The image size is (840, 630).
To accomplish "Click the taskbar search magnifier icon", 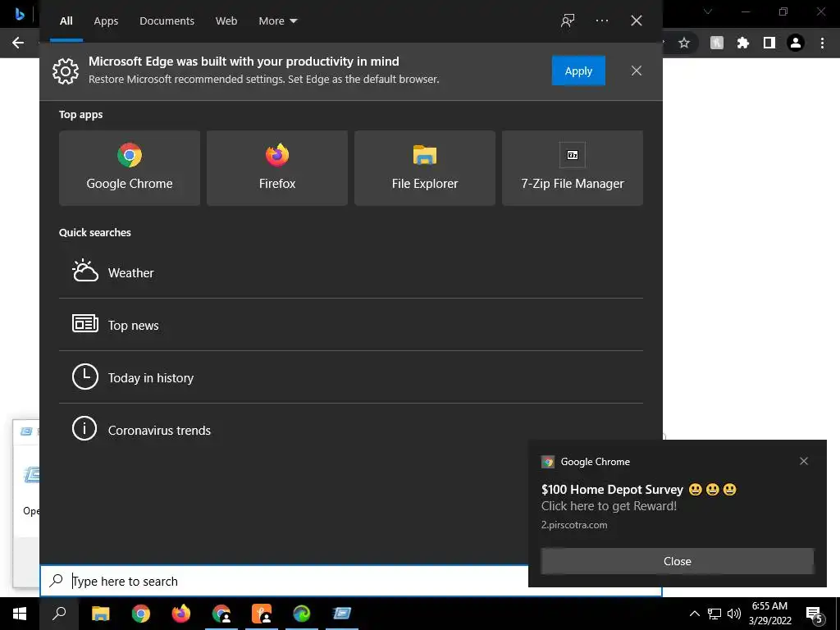I will (x=59, y=614).
